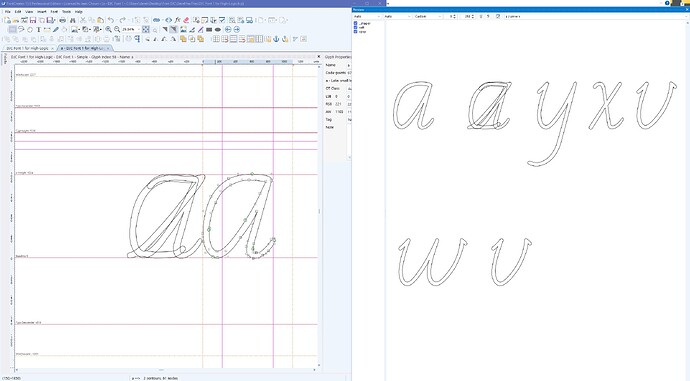Click the Open font folder icon
Screen dimensions: 690x381
click(16, 20)
